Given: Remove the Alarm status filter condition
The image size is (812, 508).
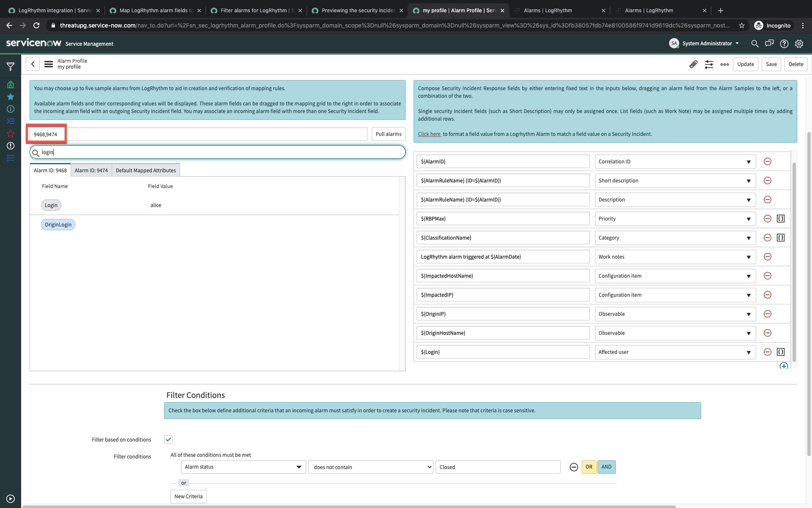Looking at the screenshot, I should coord(573,467).
